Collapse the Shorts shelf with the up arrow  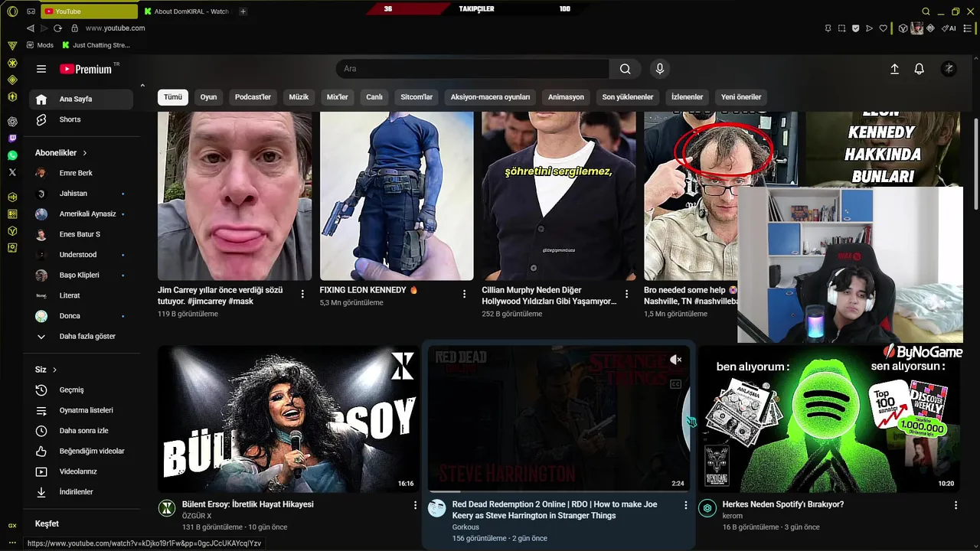[142, 86]
